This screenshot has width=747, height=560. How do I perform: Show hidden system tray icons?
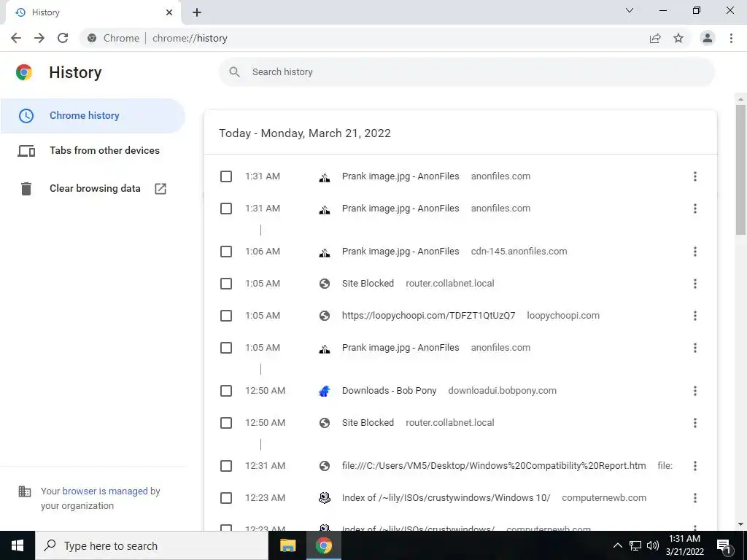[x=617, y=545]
